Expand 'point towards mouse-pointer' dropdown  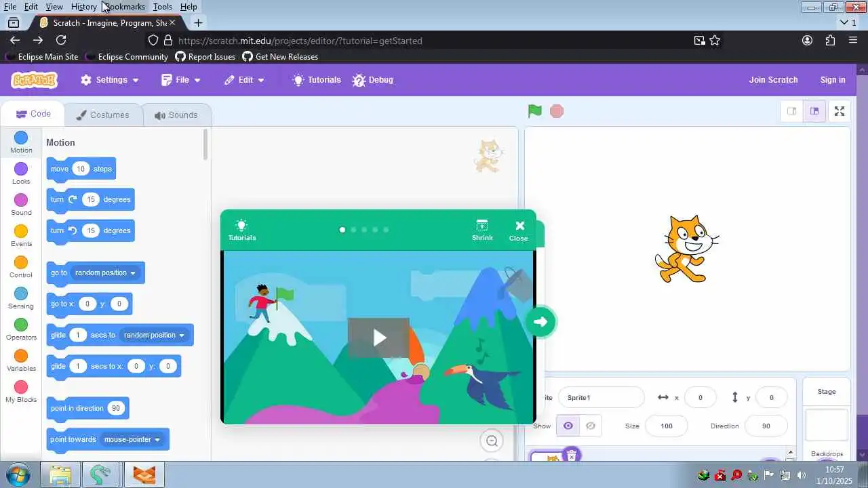pos(132,439)
